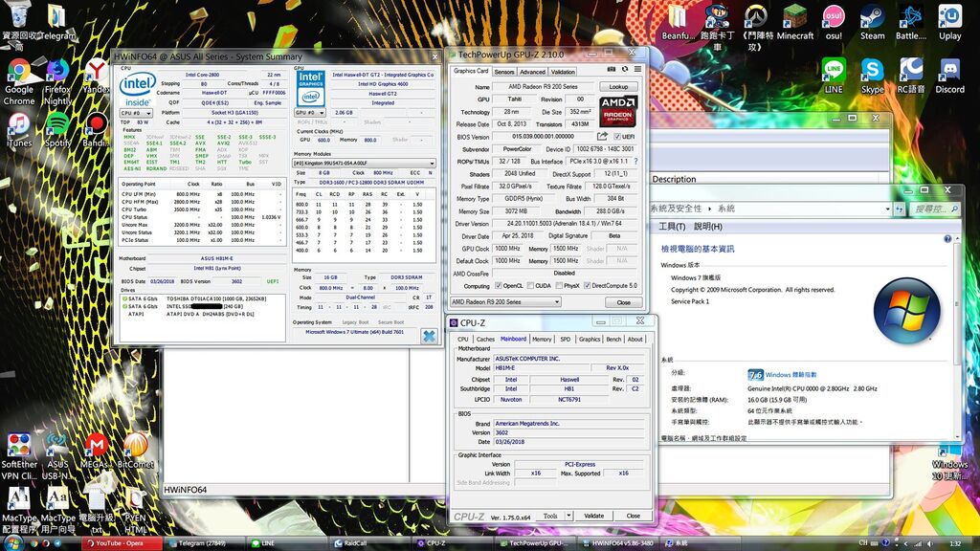Open Windows 體驗指數 link
This screenshot has height=551, width=980.
pyautogui.click(x=791, y=375)
